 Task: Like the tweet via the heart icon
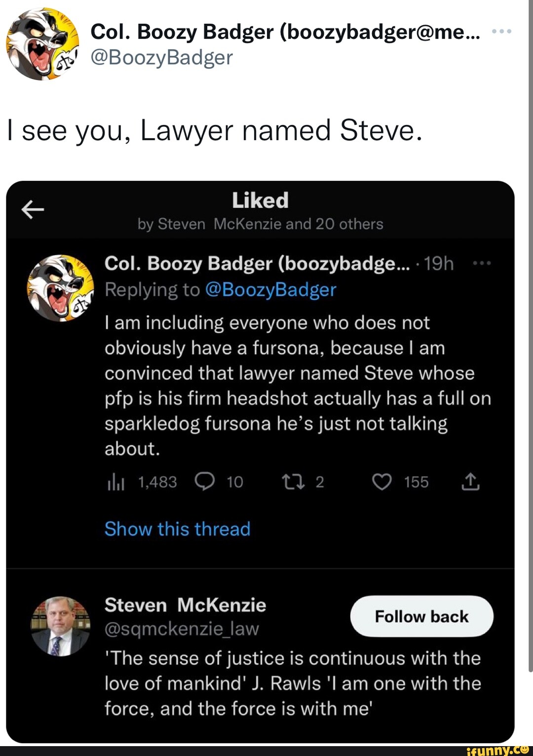pos(382,482)
